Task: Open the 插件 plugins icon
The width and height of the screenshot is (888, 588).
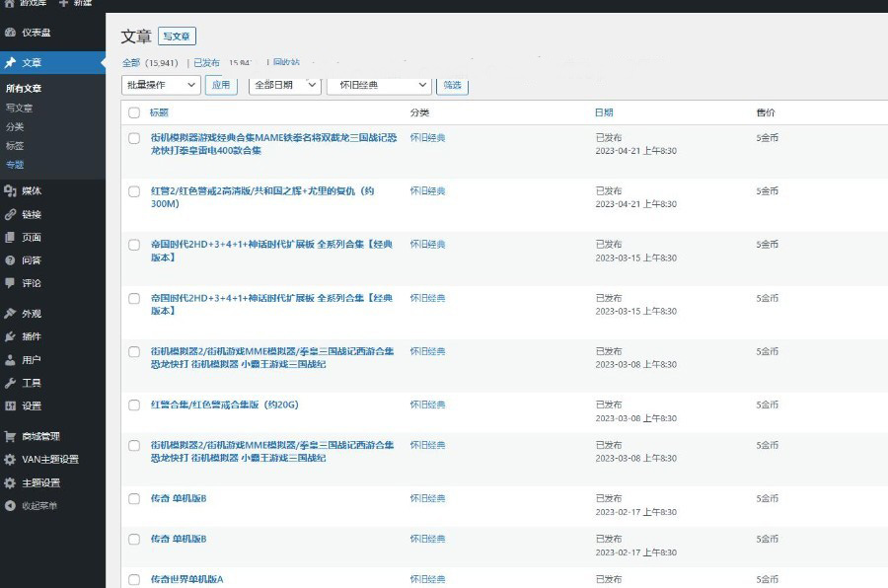Action: pos(11,336)
